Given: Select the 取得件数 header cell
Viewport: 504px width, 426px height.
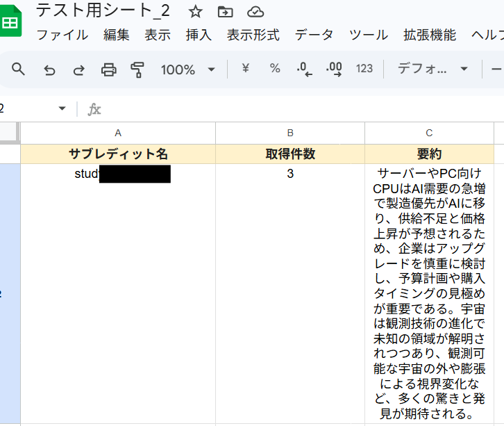Looking at the screenshot, I should click(x=290, y=154).
